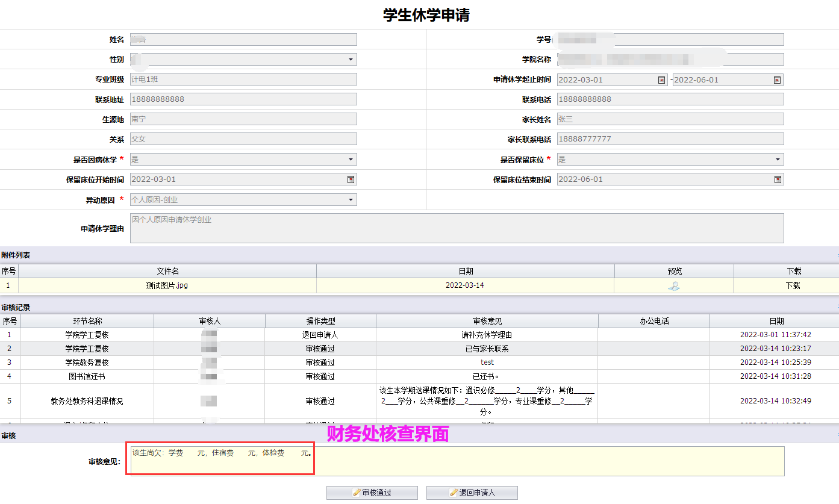The height and width of the screenshot is (504, 839).
Task: Click the 审核通过 button
Action: click(372, 493)
